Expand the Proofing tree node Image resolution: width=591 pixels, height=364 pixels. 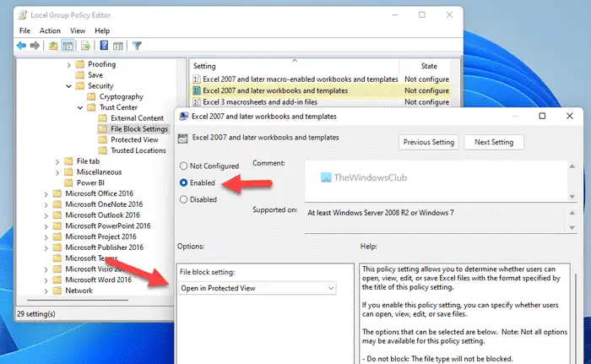tap(68, 65)
